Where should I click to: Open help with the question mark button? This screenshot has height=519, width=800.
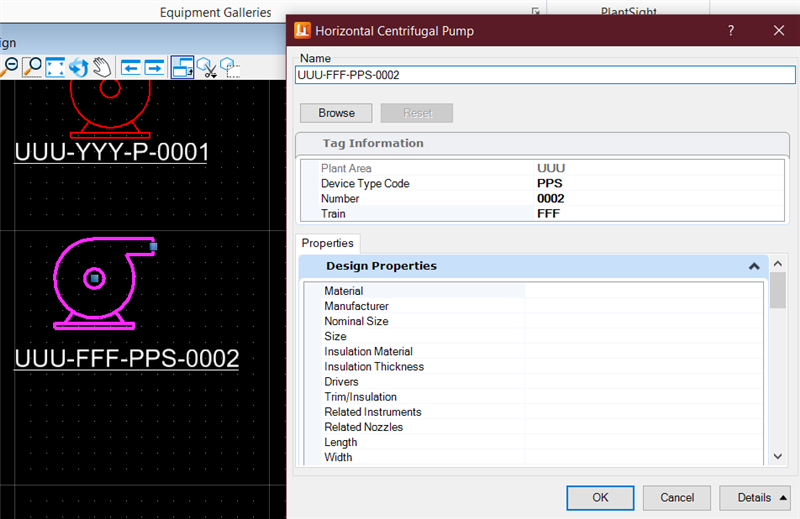point(731,31)
